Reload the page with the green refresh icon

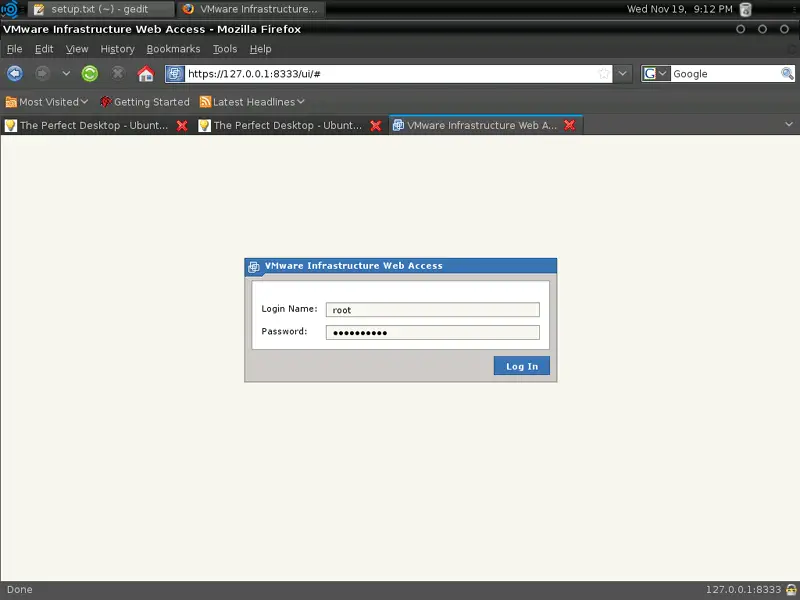click(90, 74)
